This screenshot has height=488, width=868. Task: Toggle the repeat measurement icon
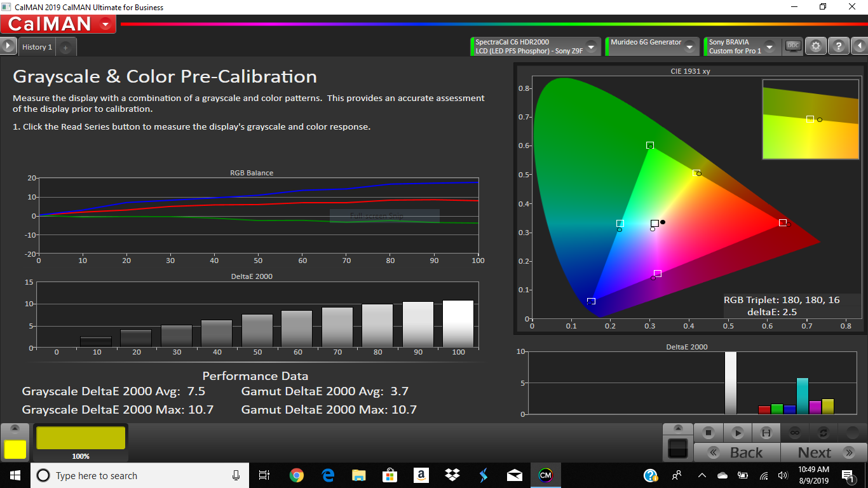tap(823, 433)
